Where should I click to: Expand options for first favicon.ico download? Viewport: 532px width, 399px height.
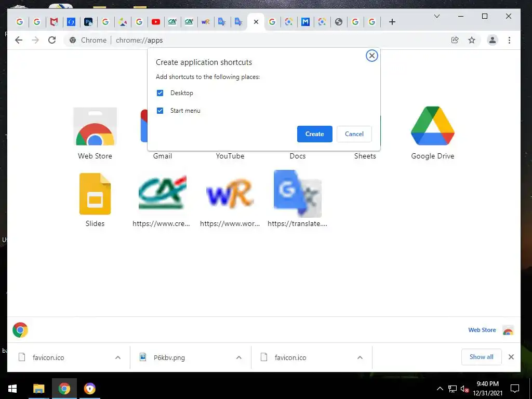(x=118, y=357)
